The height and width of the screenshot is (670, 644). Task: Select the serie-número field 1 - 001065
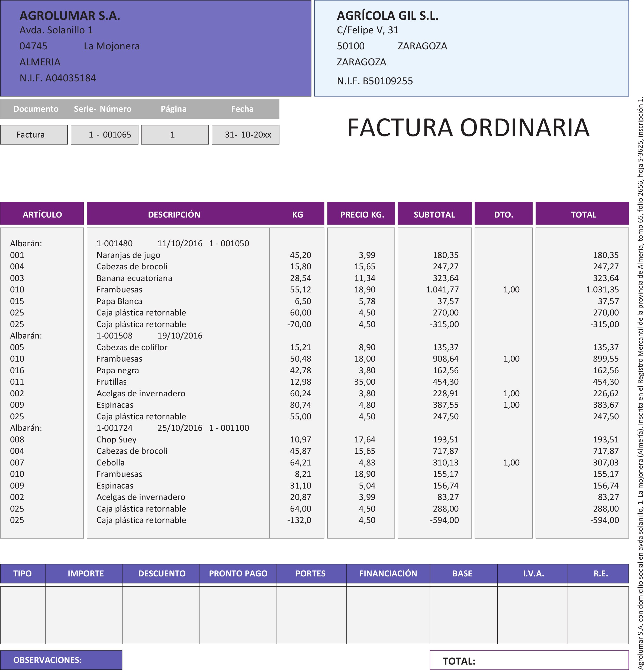click(105, 135)
